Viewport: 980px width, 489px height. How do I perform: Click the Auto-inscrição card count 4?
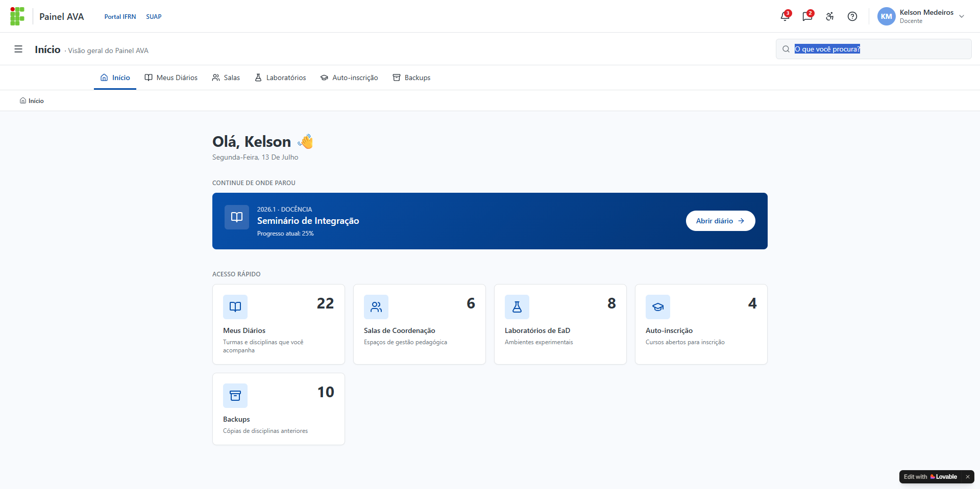click(752, 303)
